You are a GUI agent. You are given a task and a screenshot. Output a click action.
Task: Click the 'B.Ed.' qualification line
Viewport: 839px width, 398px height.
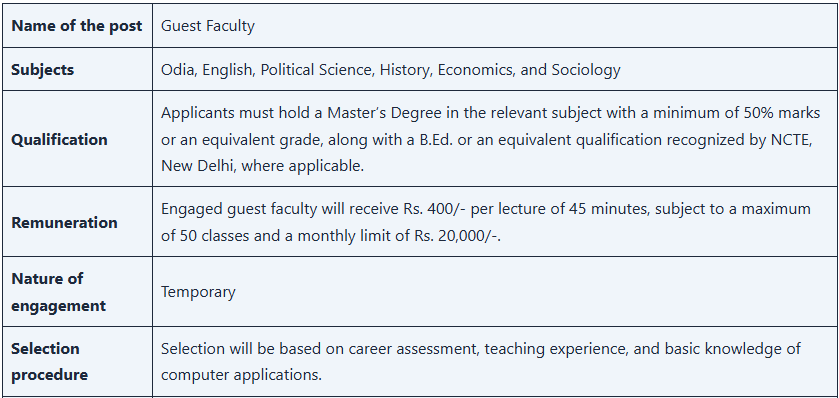[487, 140]
